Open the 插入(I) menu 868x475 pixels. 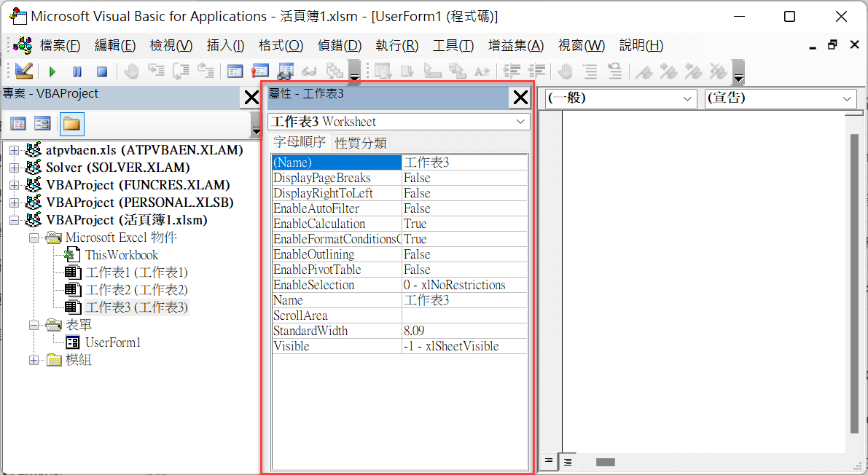[x=225, y=45]
